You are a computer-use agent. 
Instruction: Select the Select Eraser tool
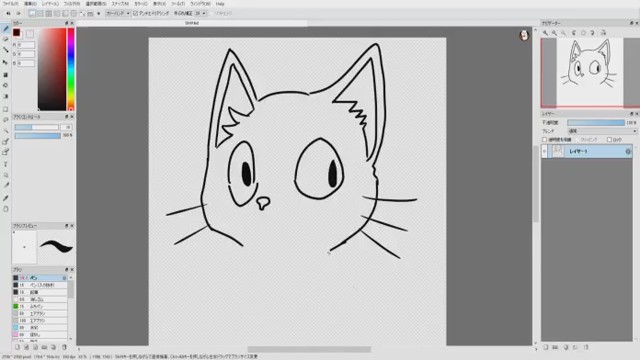(6, 152)
